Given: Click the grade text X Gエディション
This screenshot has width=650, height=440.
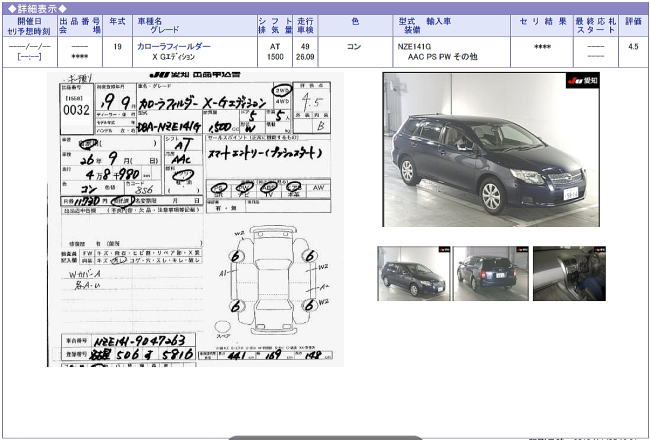Looking at the screenshot, I should [x=173, y=57].
